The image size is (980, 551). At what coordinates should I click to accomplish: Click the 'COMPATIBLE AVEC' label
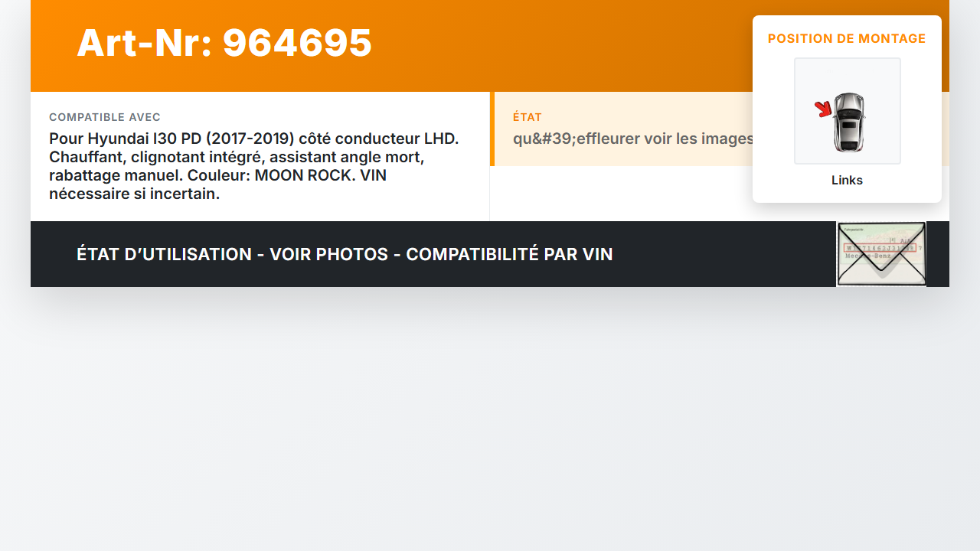pyautogui.click(x=105, y=117)
